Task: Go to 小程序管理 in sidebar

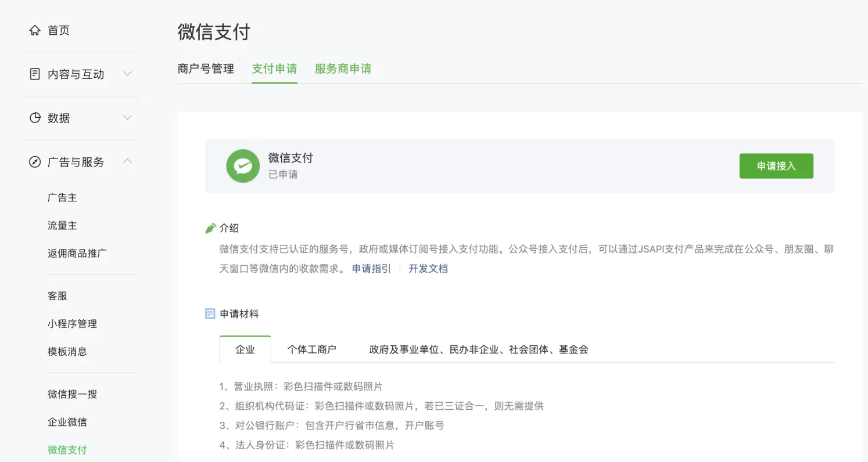Action: [72, 324]
